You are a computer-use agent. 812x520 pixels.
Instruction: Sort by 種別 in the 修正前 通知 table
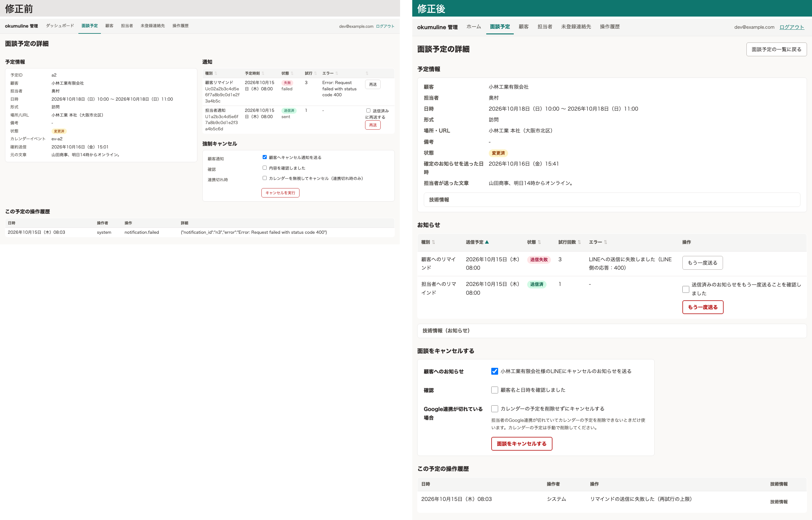211,73
